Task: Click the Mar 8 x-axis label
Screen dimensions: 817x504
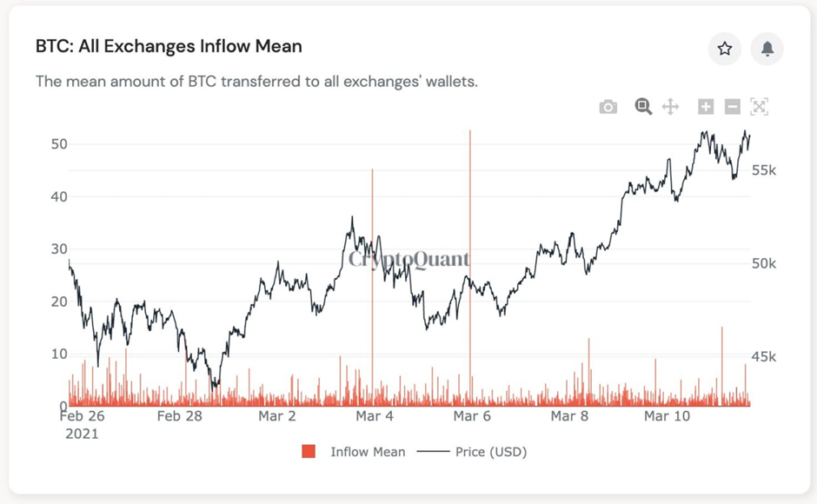Action: click(569, 416)
